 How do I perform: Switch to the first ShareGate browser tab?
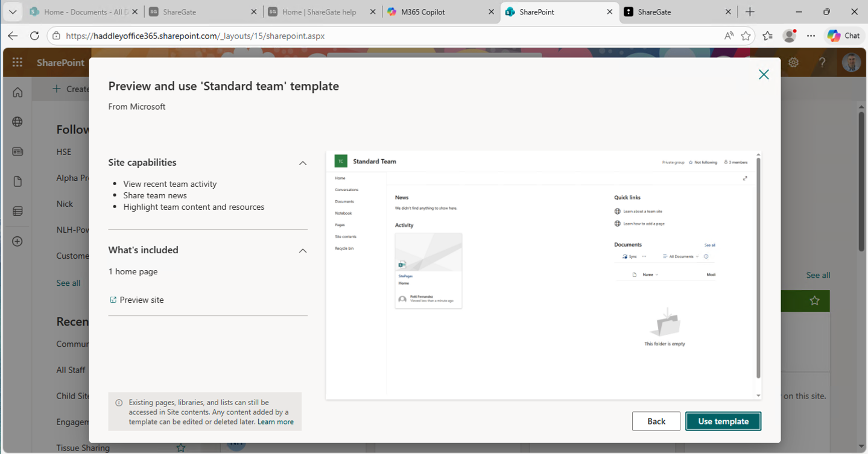(203, 12)
